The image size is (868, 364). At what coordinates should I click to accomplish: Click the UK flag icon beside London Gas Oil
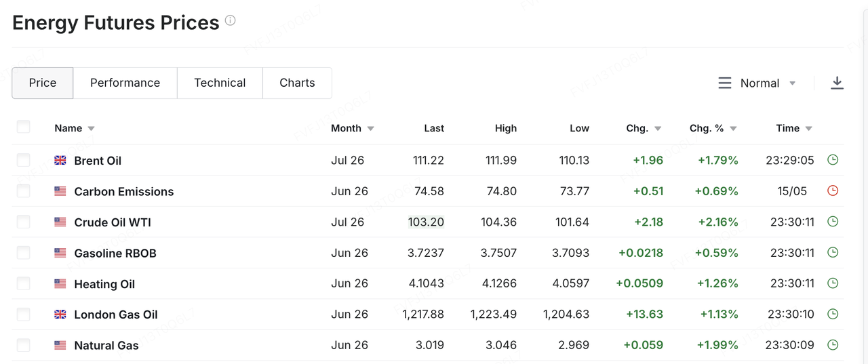pyautogui.click(x=60, y=315)
